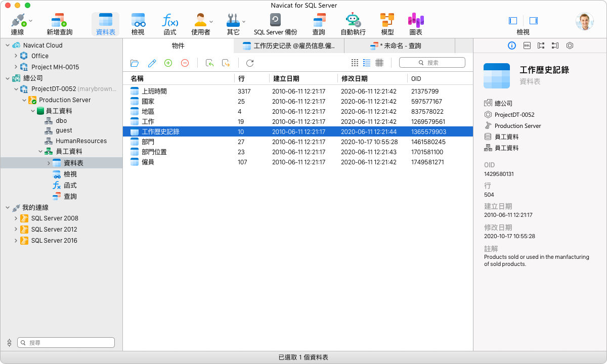Click the refresh objects icon
This screenshot has height=364, width=607.
pos(250,63)
